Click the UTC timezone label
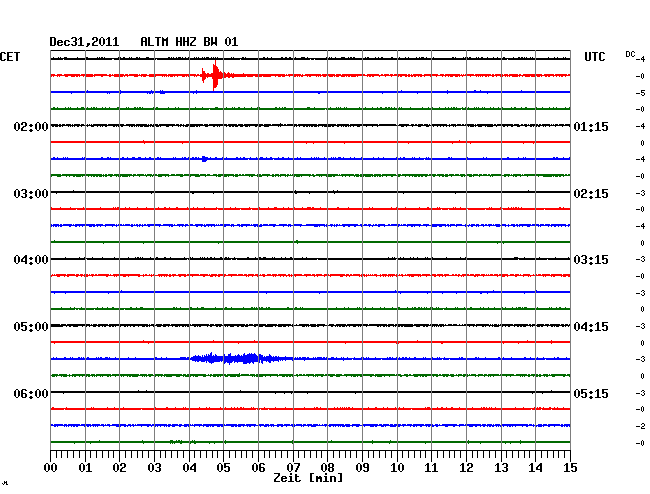Image resolution: width=650 pixels, height=494 pixels. (594, 57)
